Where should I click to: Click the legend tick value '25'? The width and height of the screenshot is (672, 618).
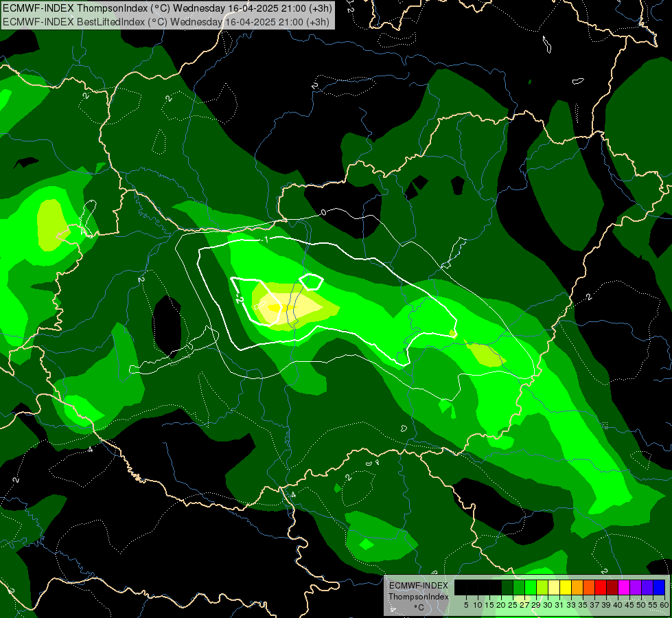(513, 605)
